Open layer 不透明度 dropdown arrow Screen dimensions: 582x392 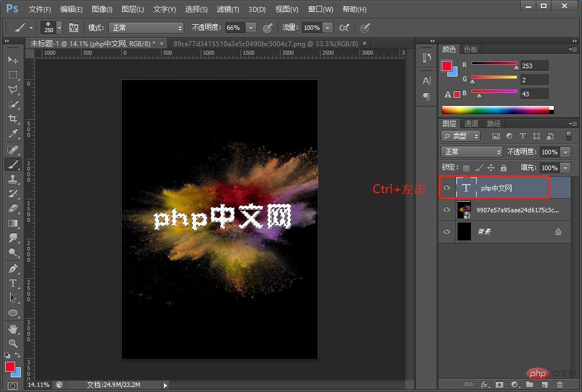click(566, 152)
